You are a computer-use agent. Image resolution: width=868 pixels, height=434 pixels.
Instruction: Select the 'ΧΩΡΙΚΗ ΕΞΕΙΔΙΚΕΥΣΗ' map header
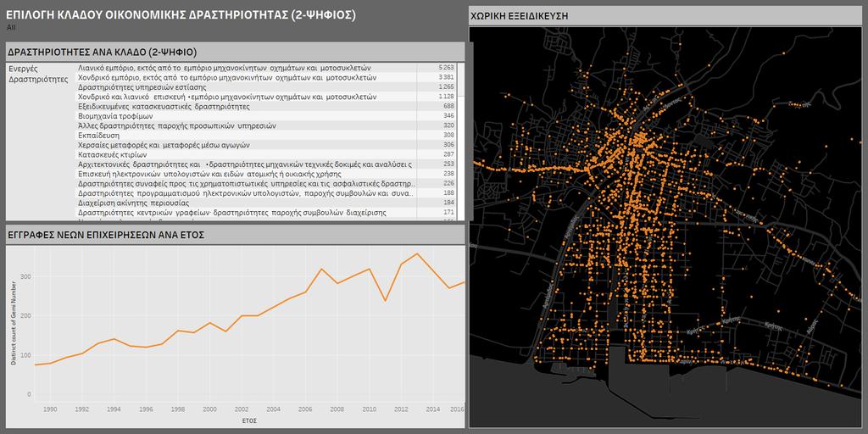coord(665,15)
